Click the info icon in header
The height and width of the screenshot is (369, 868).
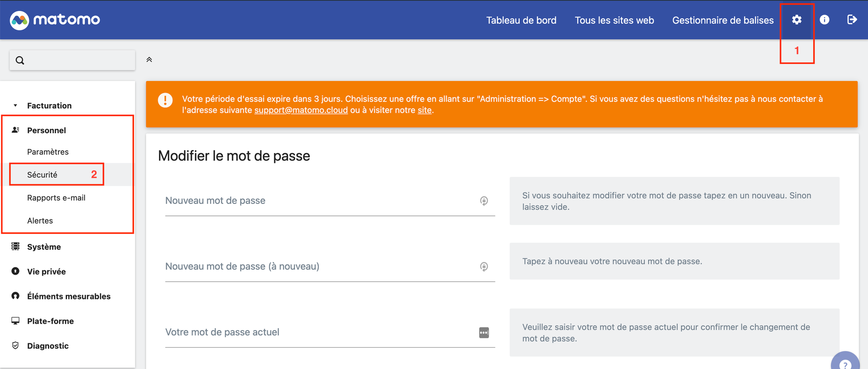point(824,20)
